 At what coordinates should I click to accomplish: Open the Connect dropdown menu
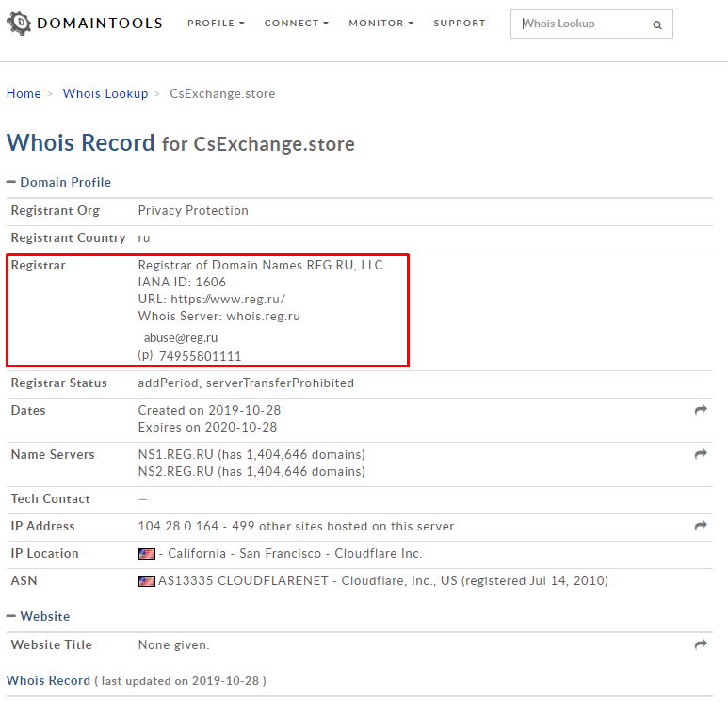[x=297, y=24]
